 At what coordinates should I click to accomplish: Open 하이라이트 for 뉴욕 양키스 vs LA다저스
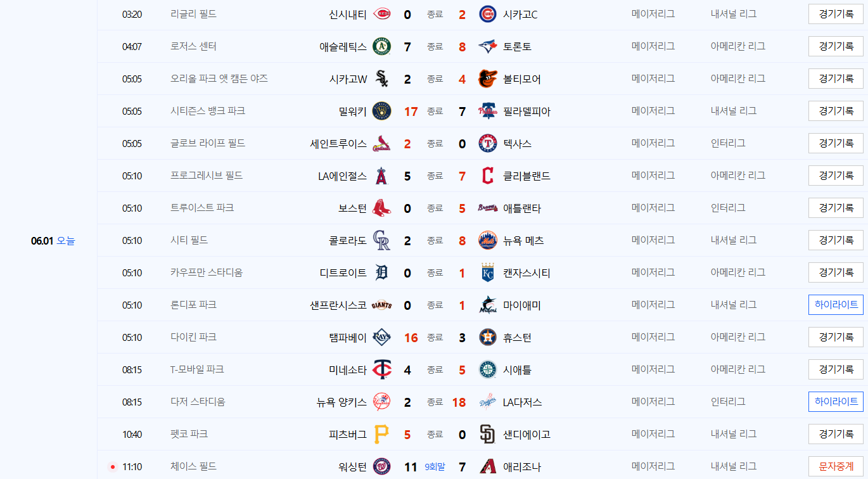836,402
